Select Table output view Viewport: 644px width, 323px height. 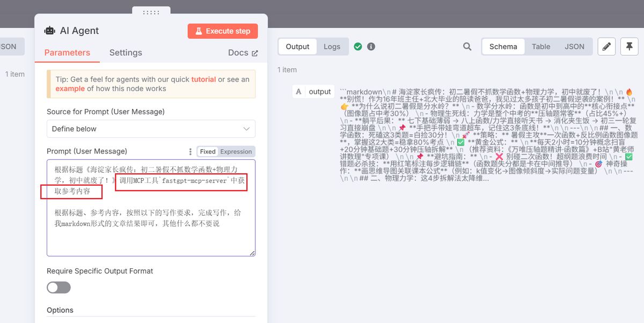(541, 47)
